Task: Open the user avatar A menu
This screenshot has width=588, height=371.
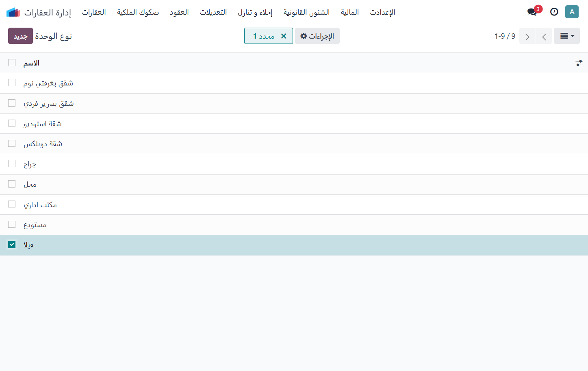Action: 572,12
